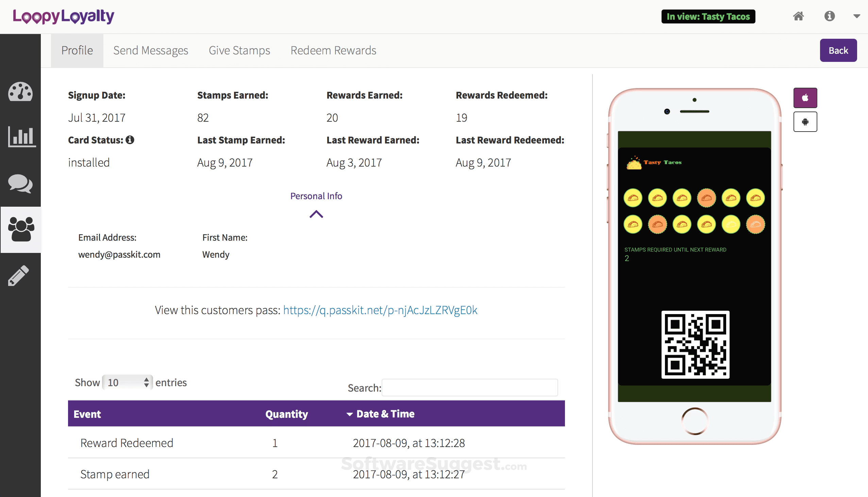
Task: Switch pass preview to Android view
Action: (x=805, y=121)
